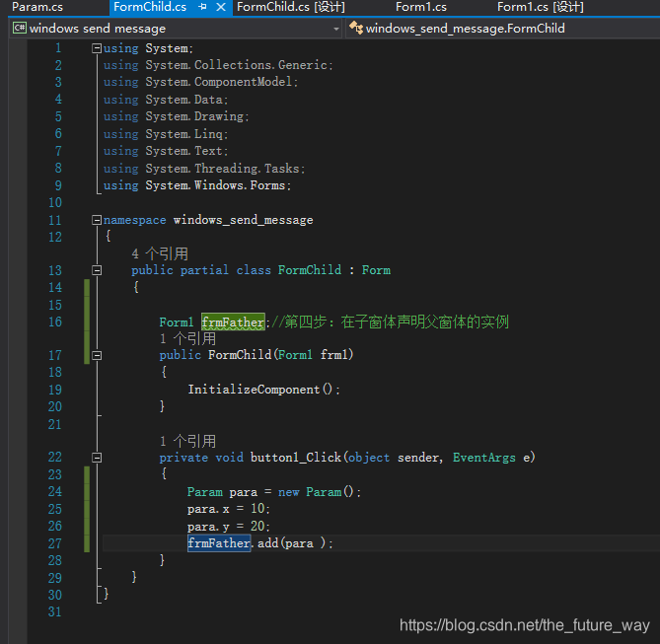The image size is (660, 644).
Task: Collapse the button1_Click method block
Action: pos(97,458)
